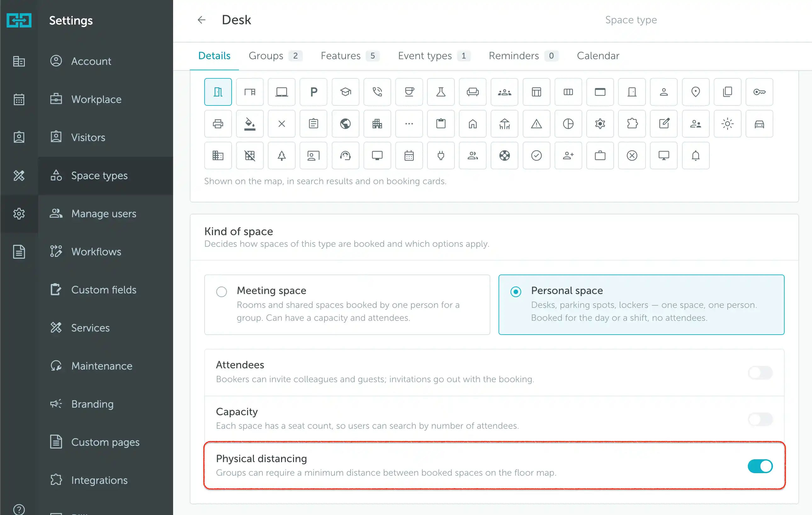Pick the warning triangle icon
This screenshot has width=812, height=515.
536,124
